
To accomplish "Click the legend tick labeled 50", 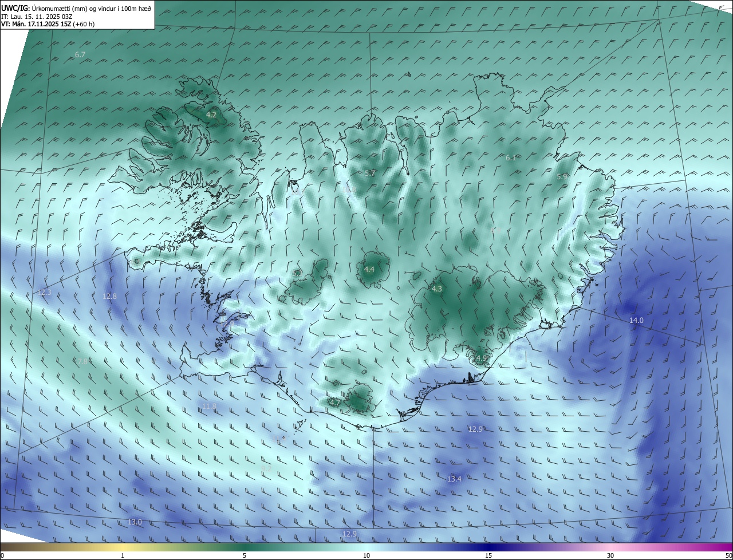I will [728, 556].
